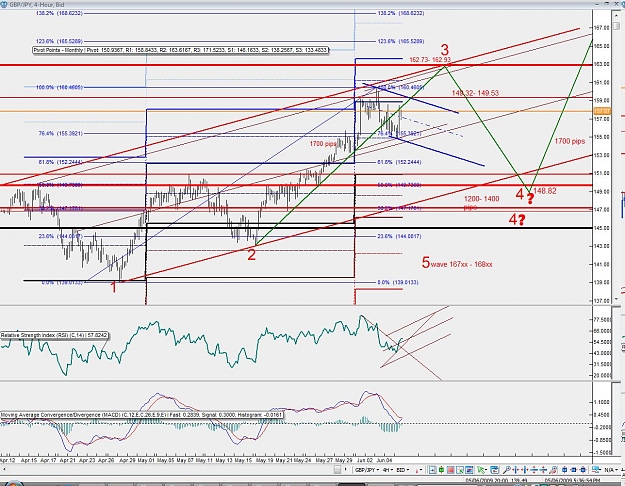The height and width of the screenshot is (486, 625).
Task: Click the 61.8% (152.2444) label on right side
Action: [x=399, y=162]
